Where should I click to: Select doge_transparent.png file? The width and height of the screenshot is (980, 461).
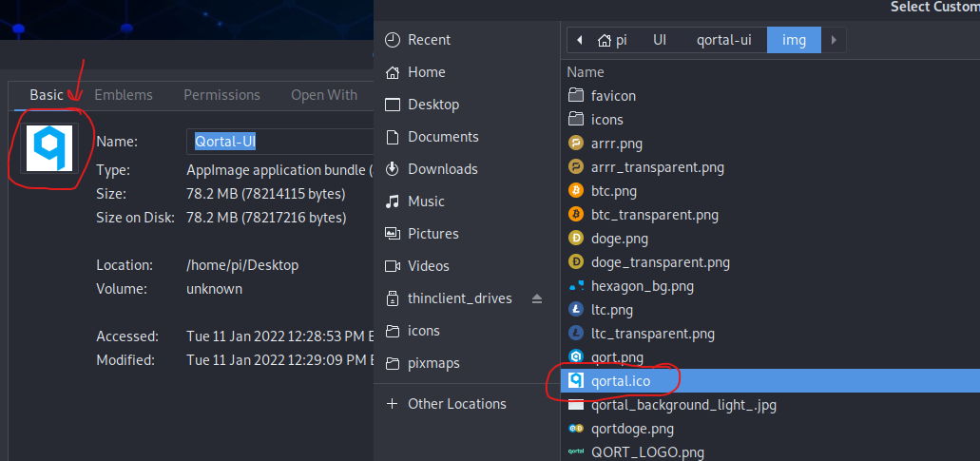pyautogui.click(x=770, y=262)
